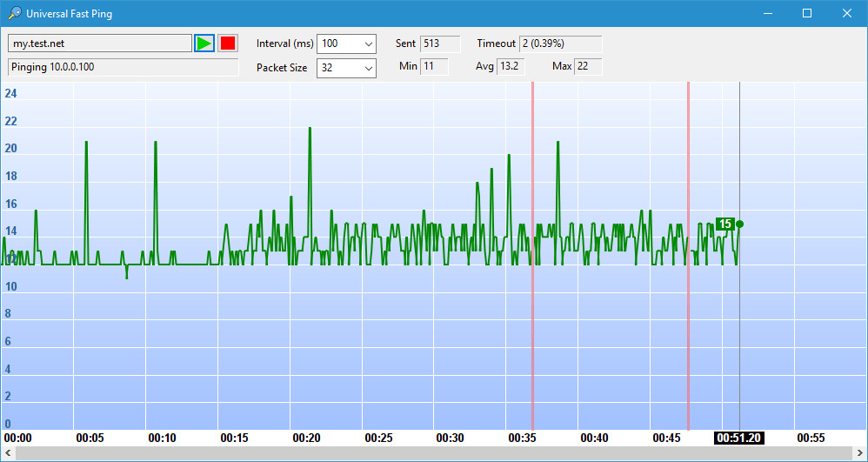Click the Pinging 10.0.0.100 status field
This screenshot has height=462, width=868.
(124, 67)
